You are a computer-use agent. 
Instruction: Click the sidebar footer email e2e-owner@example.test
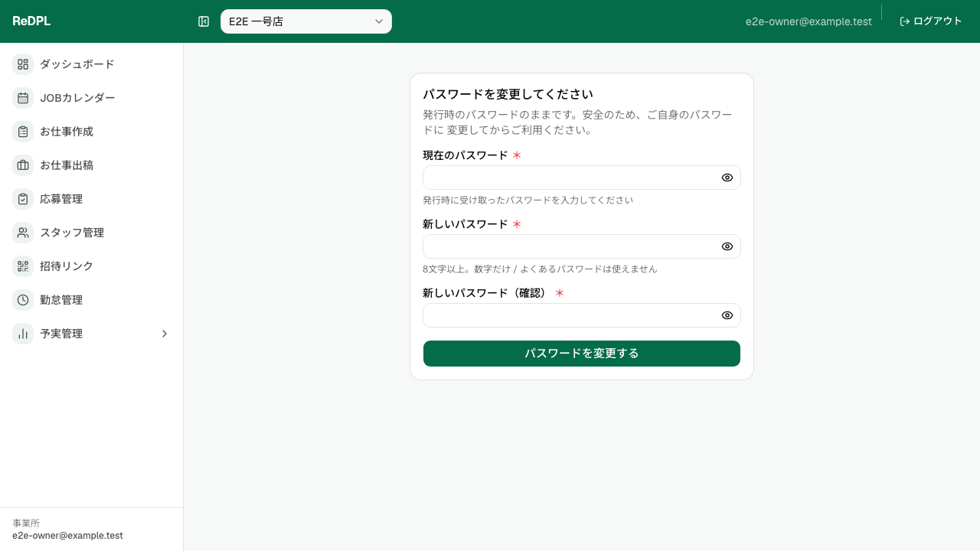[67, 536]
